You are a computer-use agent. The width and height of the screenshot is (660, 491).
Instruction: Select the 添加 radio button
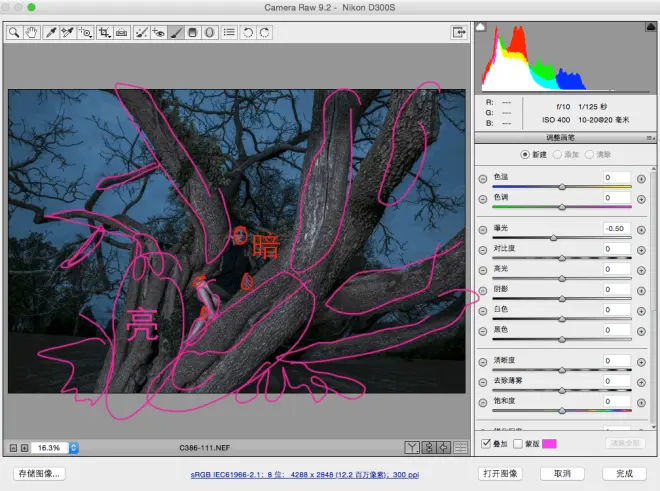557,154
